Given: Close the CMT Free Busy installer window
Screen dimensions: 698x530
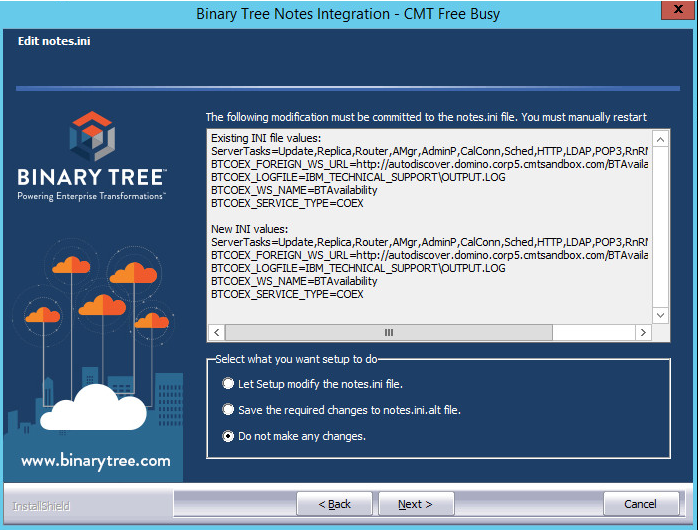Looking at the screenshot, I should 678,9.
